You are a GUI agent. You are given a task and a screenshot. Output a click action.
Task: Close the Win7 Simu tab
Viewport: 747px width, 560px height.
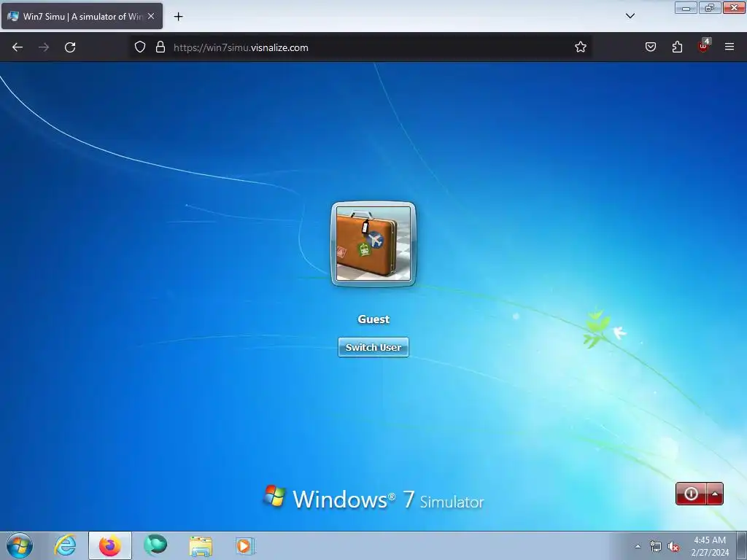[151, 16]
